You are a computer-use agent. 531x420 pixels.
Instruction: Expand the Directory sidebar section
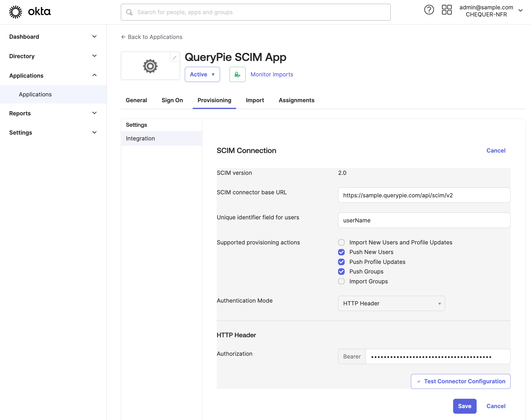click(x=53, y=56)
